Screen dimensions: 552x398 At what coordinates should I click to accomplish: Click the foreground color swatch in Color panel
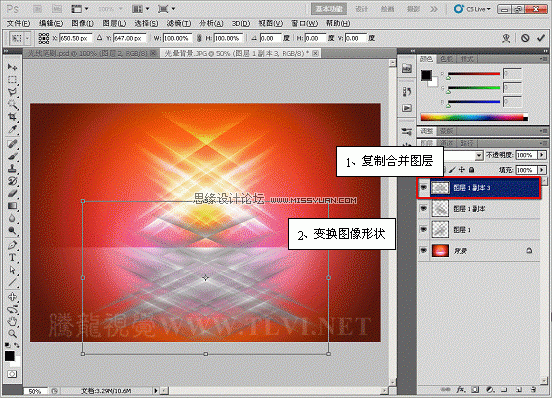426,75
